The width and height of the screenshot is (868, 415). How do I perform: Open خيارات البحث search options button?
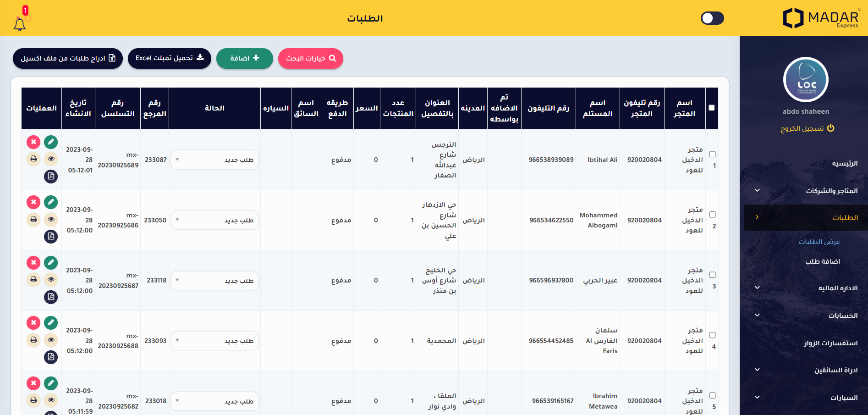311,58
